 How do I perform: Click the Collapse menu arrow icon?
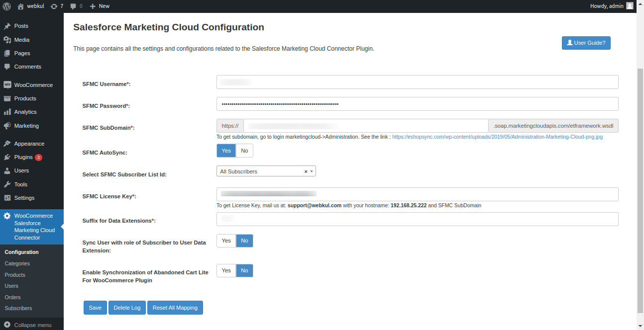[x=7, y=325]
